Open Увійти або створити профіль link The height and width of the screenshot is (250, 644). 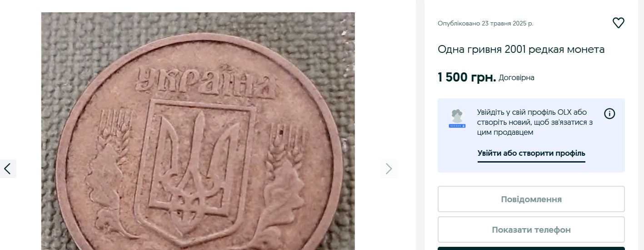pos(531,153)
